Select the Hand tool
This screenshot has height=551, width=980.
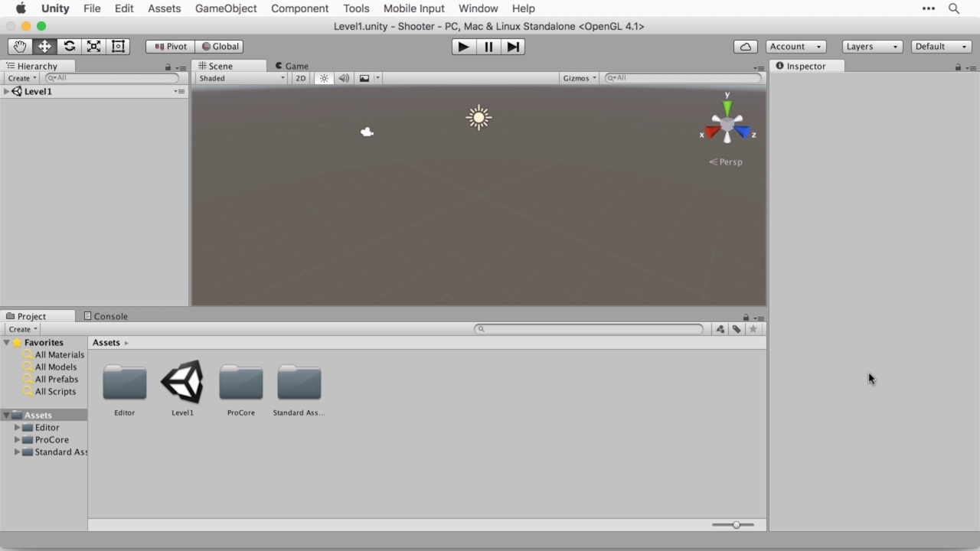20,47
